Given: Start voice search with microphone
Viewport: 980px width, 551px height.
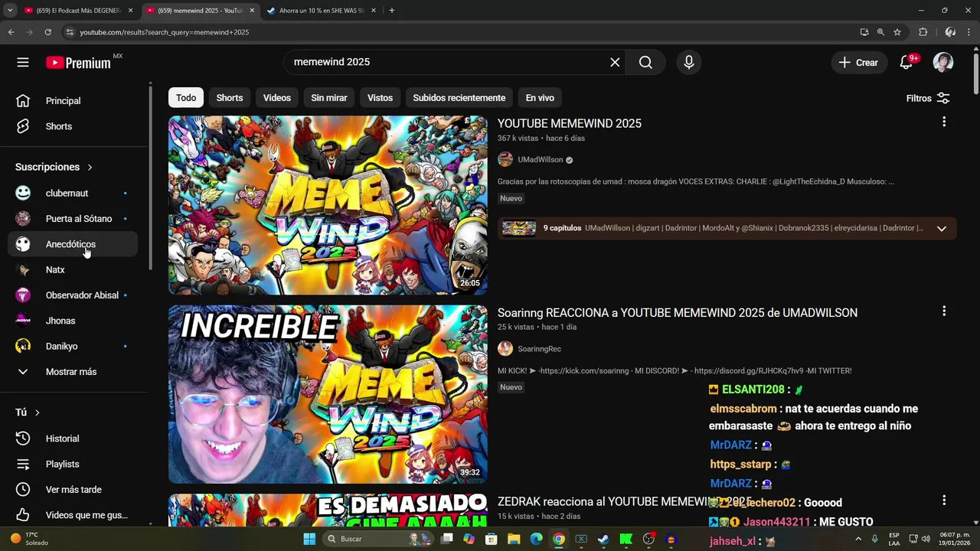Looking at the screenshot, I should (689, 63).
